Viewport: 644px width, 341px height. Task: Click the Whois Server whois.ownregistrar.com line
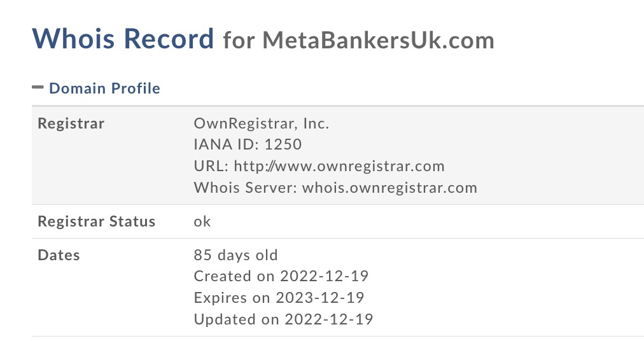[x=335, y=188]
